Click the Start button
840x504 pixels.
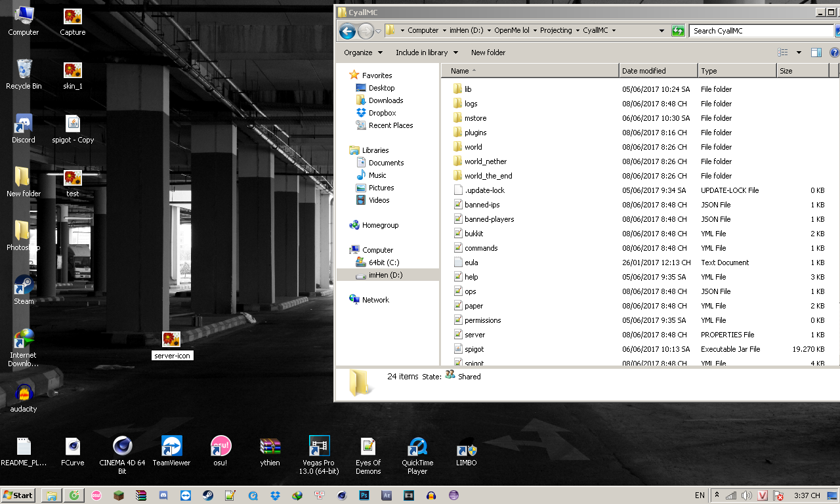[18, 495]
